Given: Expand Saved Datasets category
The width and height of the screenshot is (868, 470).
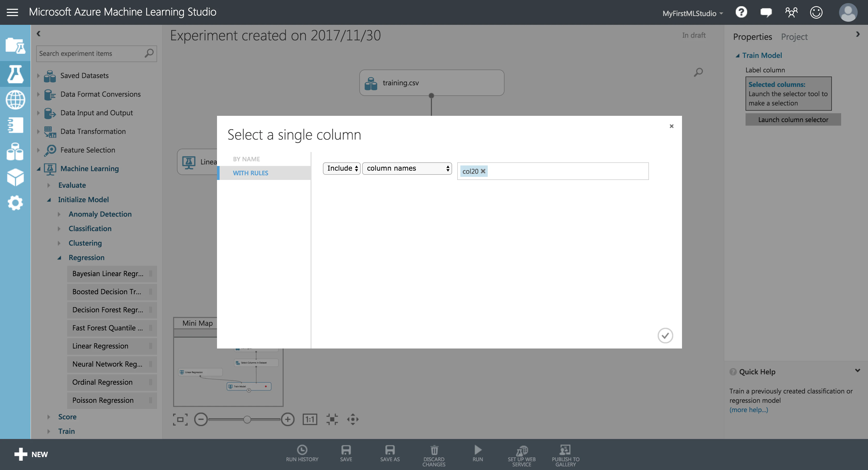Looking at the screenshot, I should (38, 75).
